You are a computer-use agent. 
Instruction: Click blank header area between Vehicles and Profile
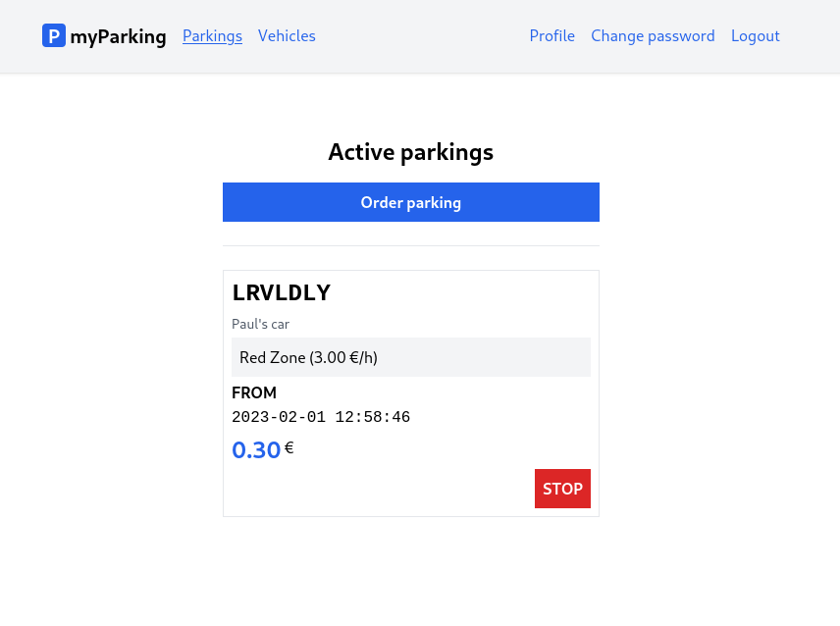click(422, 36)
